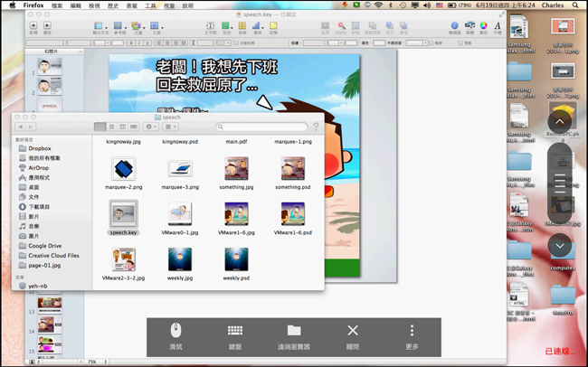Open the Firefox menu in the menu bar
The image size is (588, 367).
[33, 5]
